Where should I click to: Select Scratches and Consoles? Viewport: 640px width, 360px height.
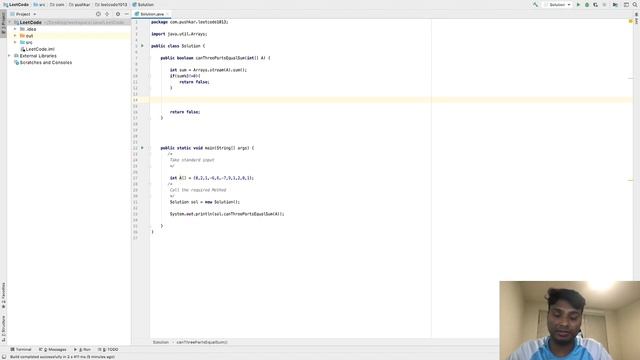click(43, 62)
